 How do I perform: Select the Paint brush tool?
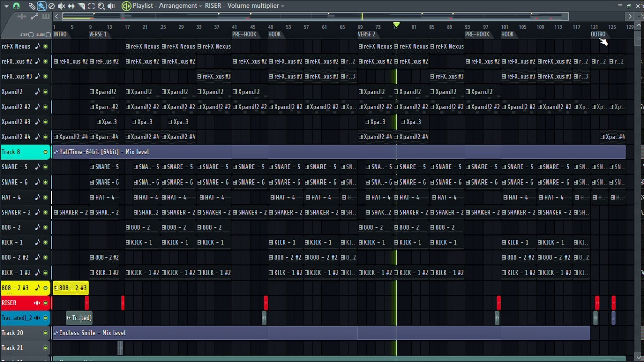(42, 6)
